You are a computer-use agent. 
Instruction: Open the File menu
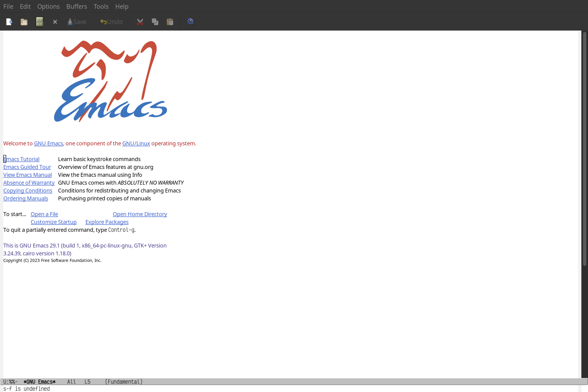pos(8,6)
